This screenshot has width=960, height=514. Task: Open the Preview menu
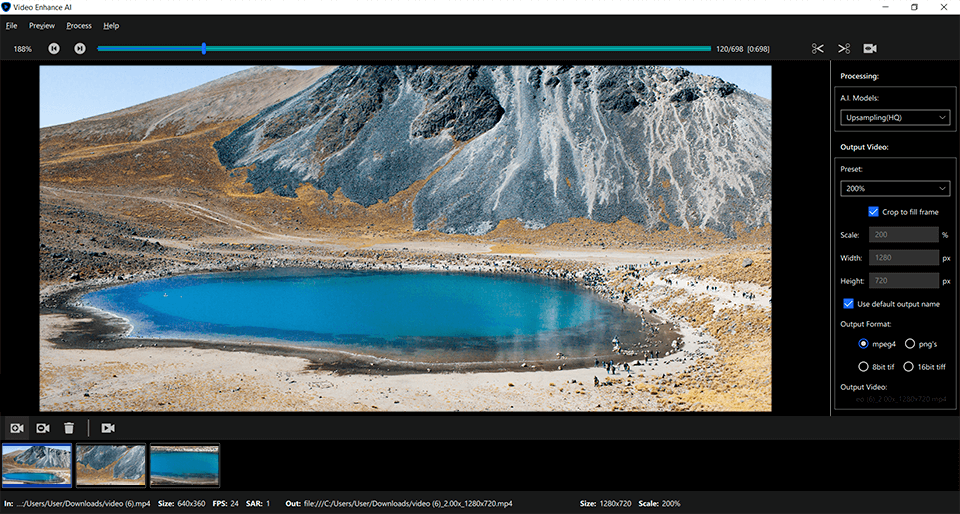pyautogui.click(x=42, y=26)
